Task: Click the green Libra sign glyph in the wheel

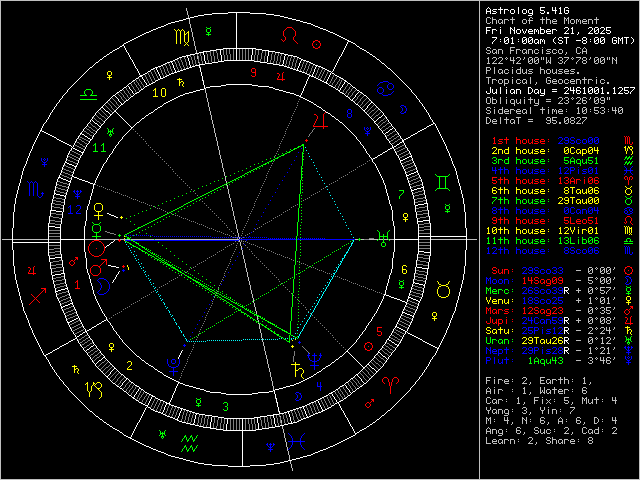Action: [x=89, y=95]
